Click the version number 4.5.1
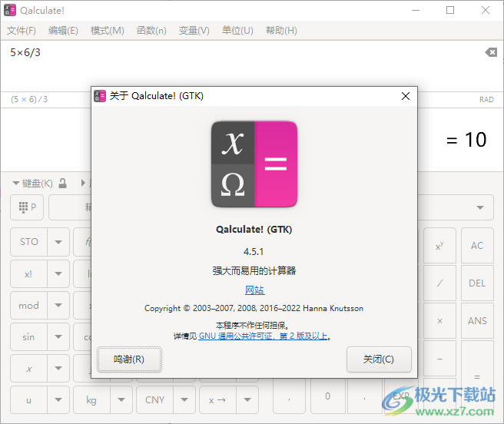504x424 pixels. [x=254, y=251]
